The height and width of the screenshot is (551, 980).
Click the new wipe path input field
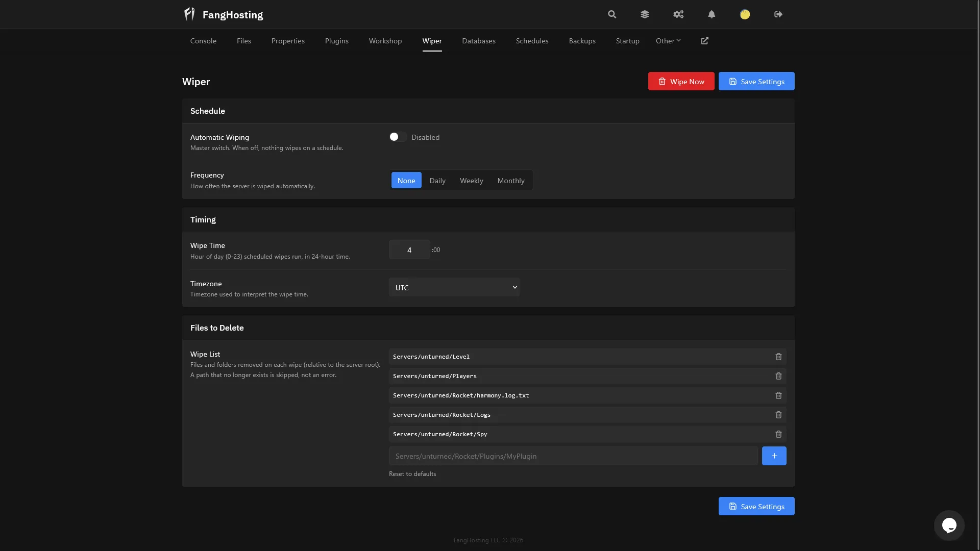click(573, 456)
